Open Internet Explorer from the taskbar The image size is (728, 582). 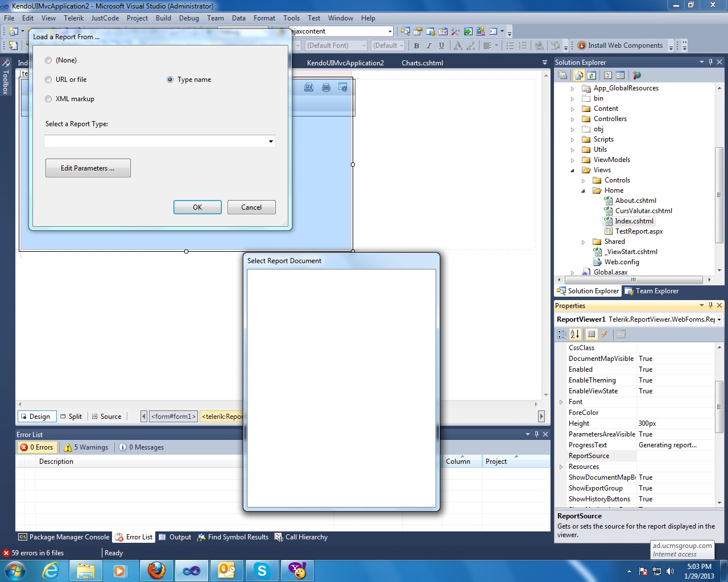pyautogui.click(x=51, y=570)
